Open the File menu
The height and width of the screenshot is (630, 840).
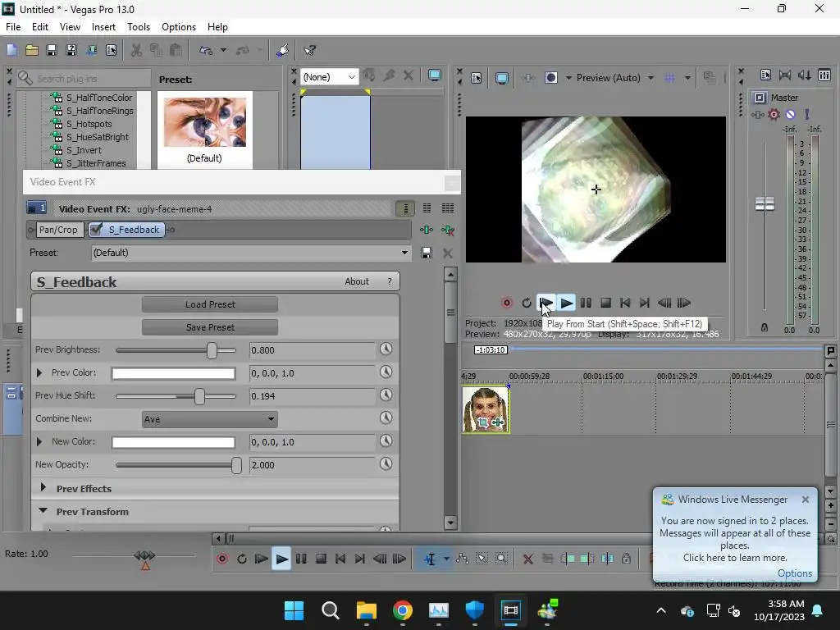[x=13, y=27]
